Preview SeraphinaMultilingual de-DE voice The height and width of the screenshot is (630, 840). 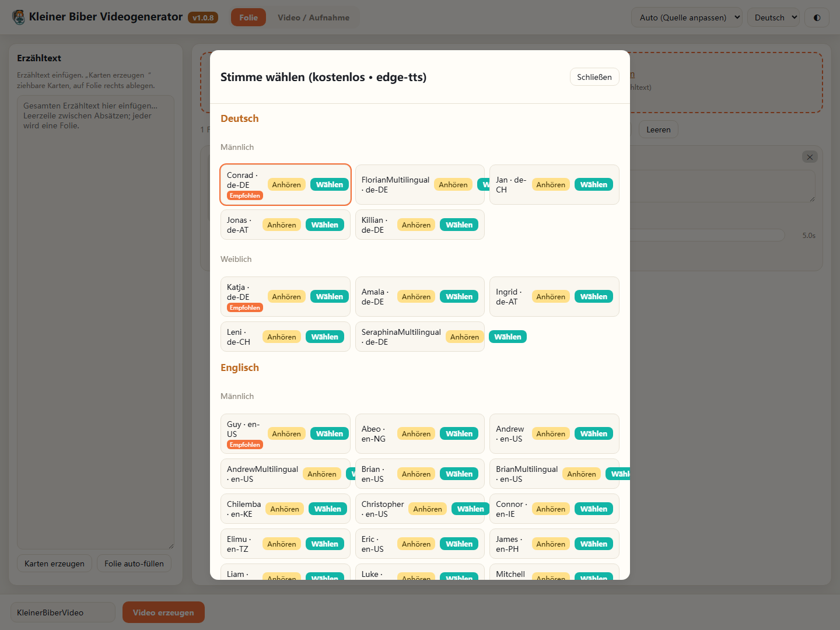pos(465,337)
